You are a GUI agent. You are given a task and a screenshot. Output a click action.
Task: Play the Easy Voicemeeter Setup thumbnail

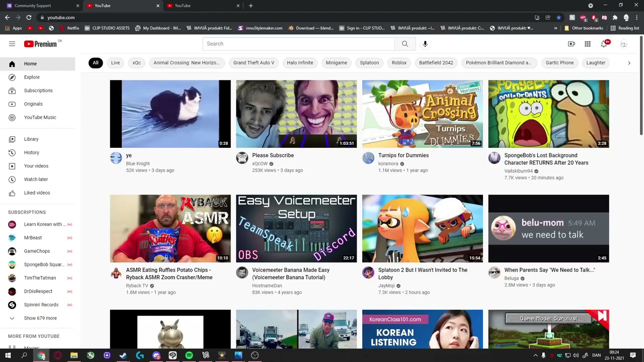296,229
